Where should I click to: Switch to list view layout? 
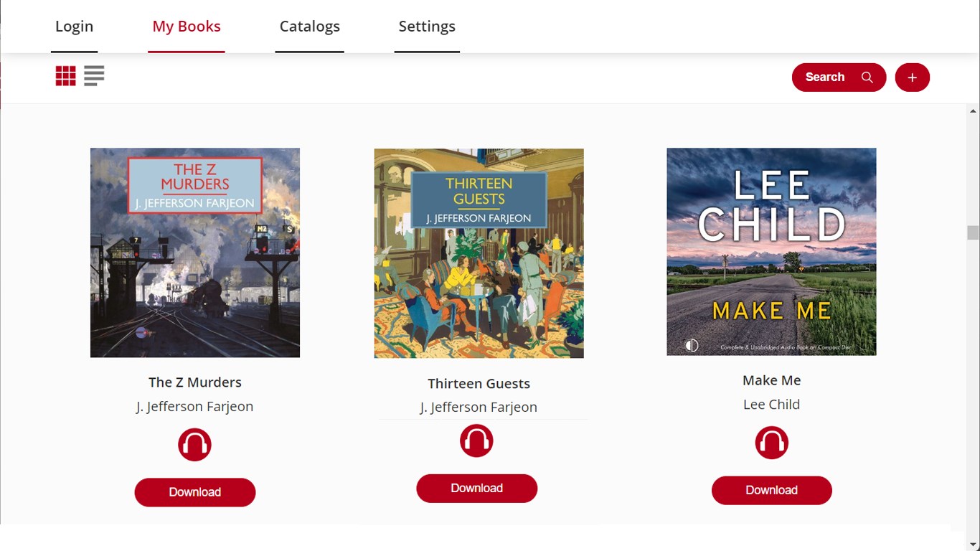(x=94, y=76)
